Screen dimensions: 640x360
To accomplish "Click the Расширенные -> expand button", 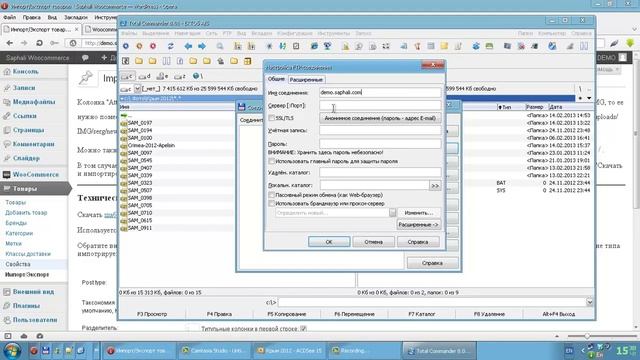I will coord(418,225).
